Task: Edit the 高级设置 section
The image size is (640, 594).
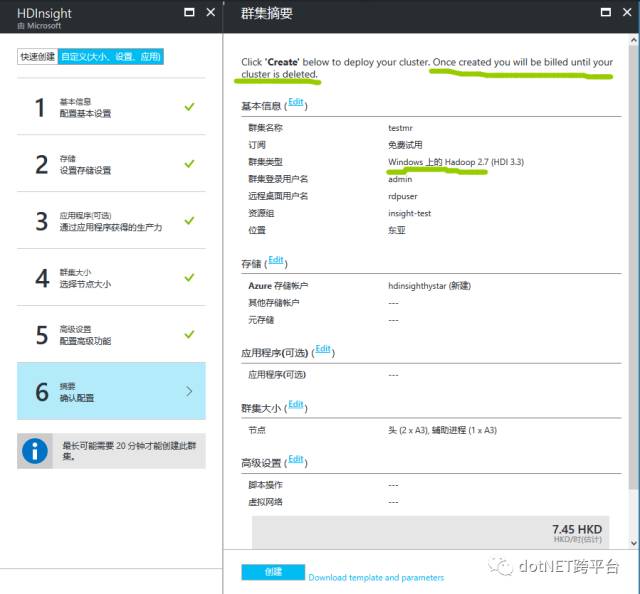Action: pos(296,459)
